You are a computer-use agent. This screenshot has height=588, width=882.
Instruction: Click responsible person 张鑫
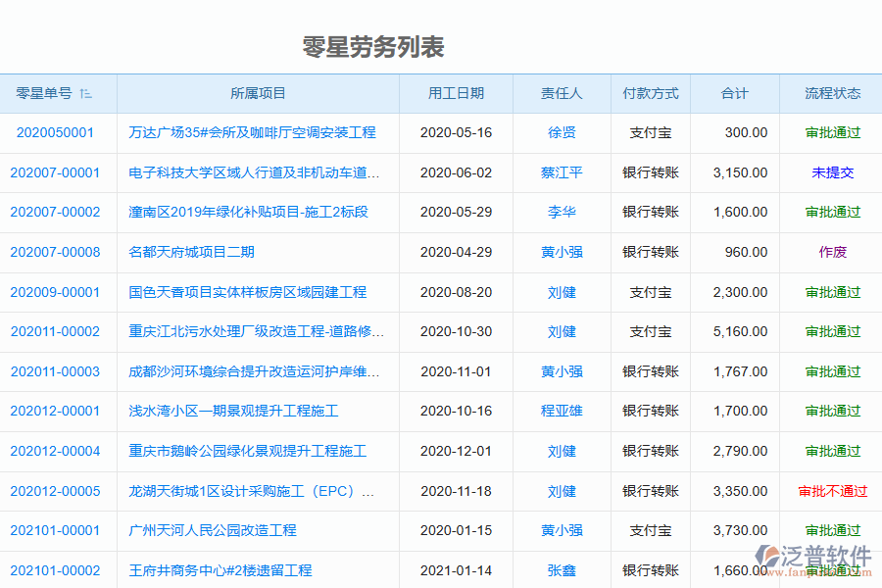561,570
